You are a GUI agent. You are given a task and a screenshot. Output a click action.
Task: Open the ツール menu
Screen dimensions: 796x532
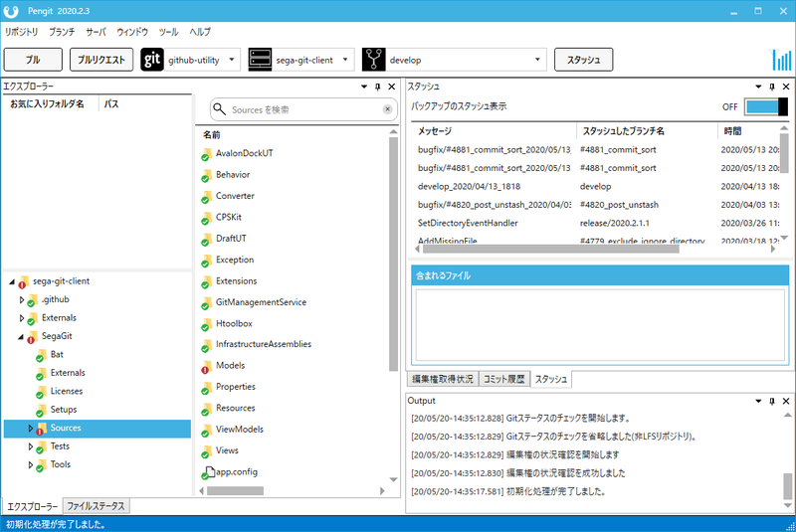point(168,32)
